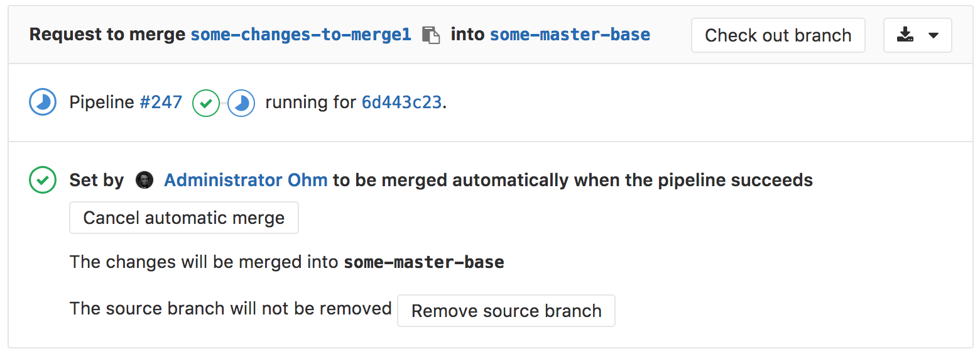This screenshot has width=980, height=356.
Task: Click the pipeline running status icon before "Pipeline"
Action: [43, 103]
